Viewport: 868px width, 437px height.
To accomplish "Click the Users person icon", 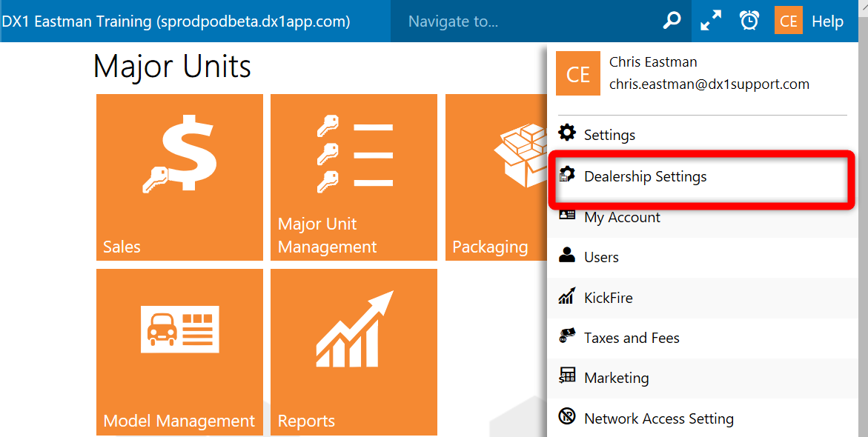I will [x=567, y=255].
